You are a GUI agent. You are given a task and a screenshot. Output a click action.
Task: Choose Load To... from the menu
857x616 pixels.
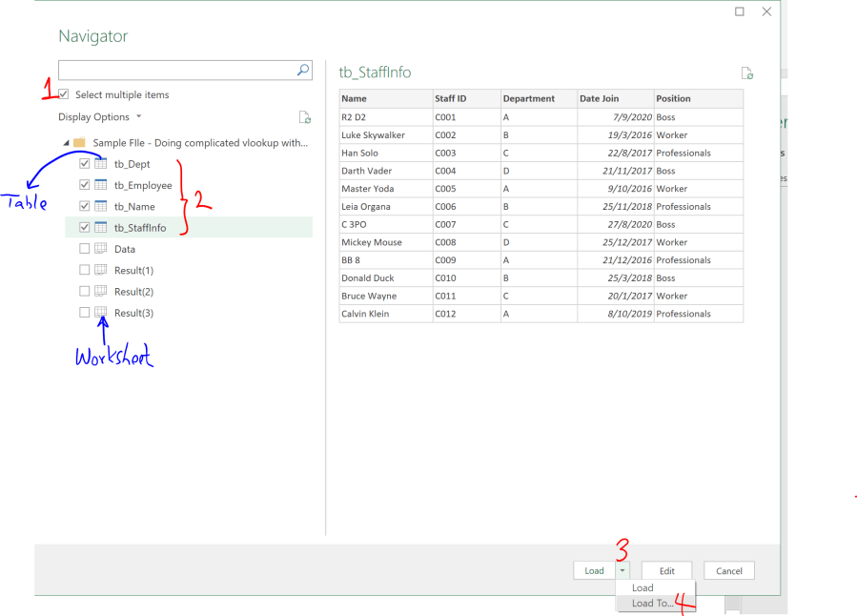652,603
